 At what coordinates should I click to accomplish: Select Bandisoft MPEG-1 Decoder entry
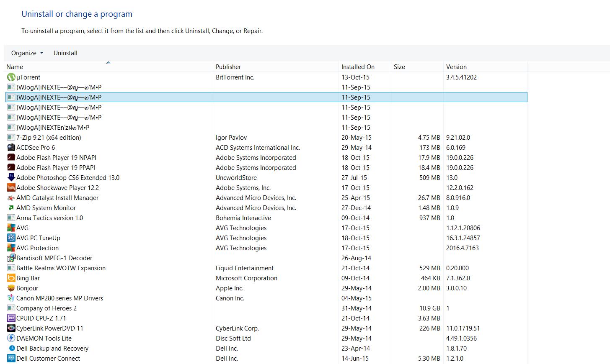click(x=54, y=258)
